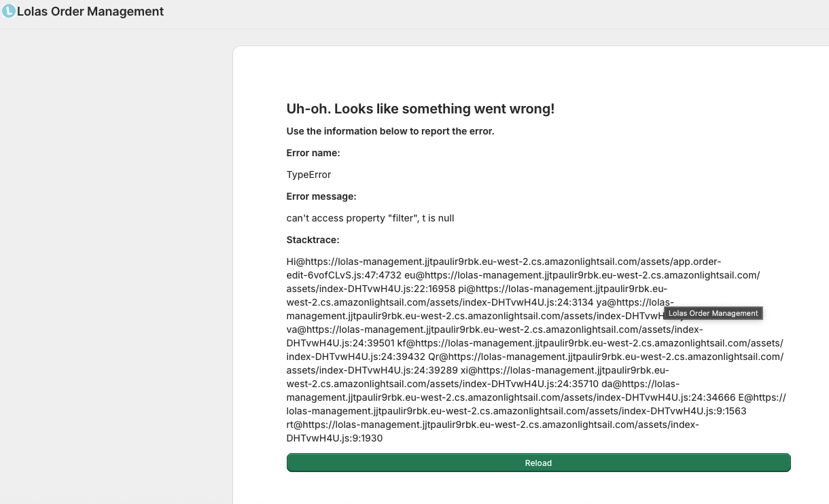Click the dark "Lolas Order Management" tooltip
Screen dimensions: 829x504
(713, 313)
